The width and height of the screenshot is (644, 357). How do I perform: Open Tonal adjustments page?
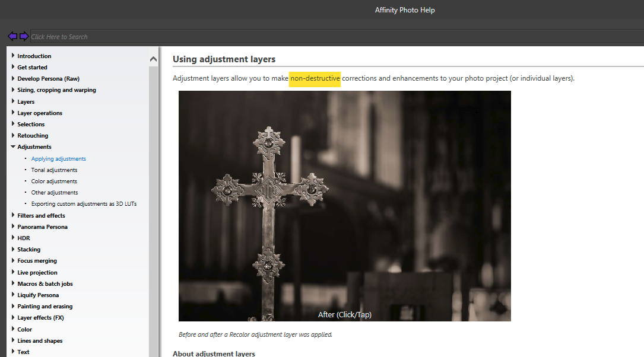pyautogui.click(x=54, y=170)
